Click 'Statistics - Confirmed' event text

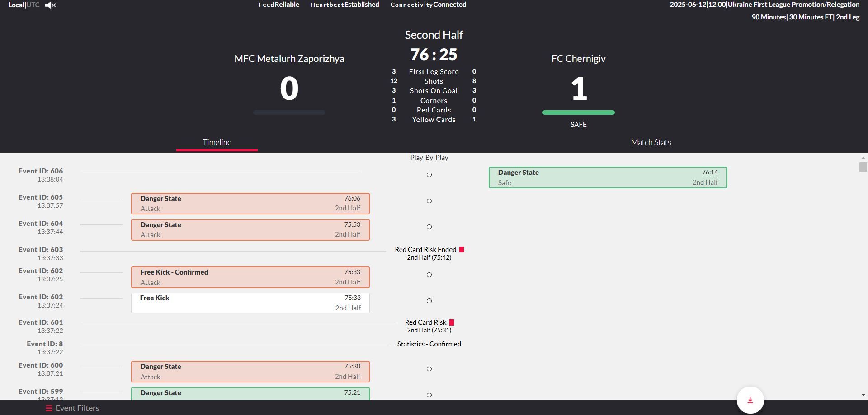[429, 344]
